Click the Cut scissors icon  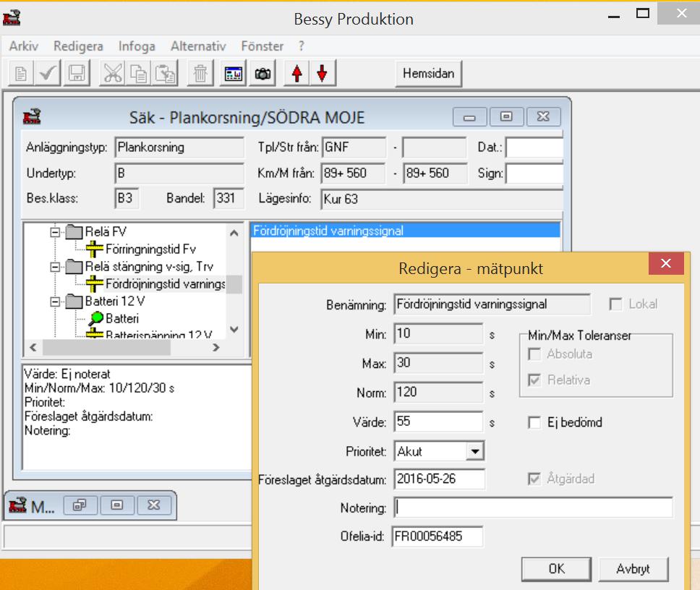point(113,74)
